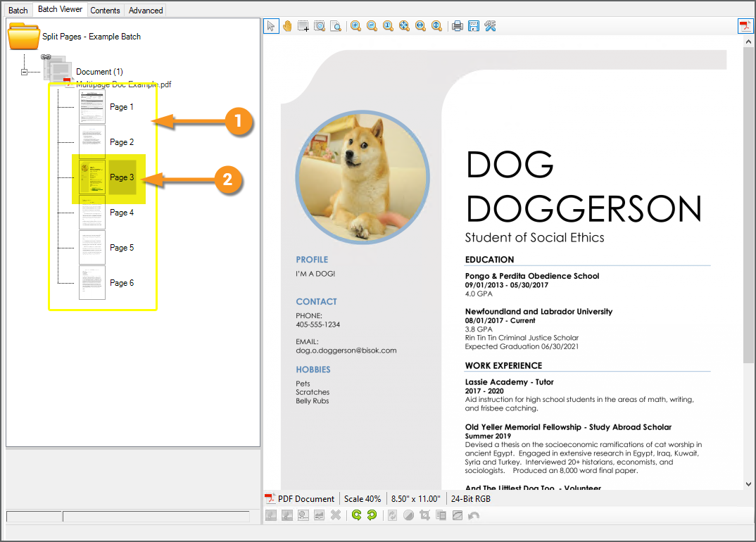Open the Contents tab
This screenshot has width=756, height=542.
coord(105,10)
